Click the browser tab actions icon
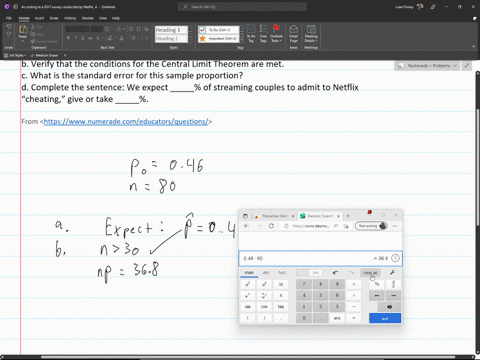480x360 pixels. (245, 216)
